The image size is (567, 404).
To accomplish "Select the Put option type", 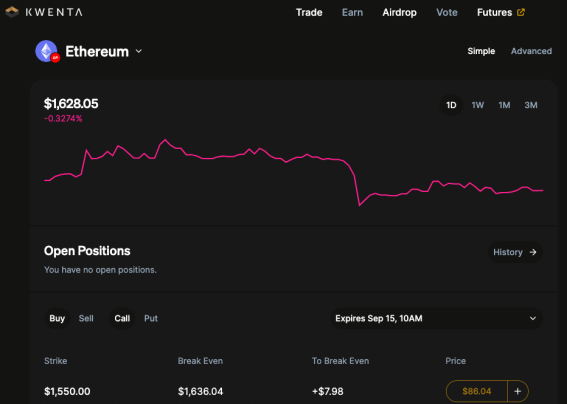I will [x=151, y=318].
